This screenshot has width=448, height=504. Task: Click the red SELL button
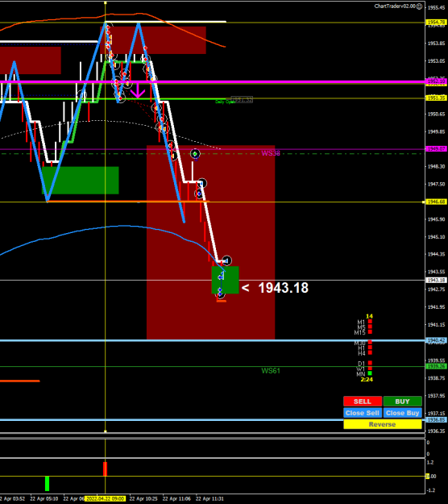pos(363,401)
